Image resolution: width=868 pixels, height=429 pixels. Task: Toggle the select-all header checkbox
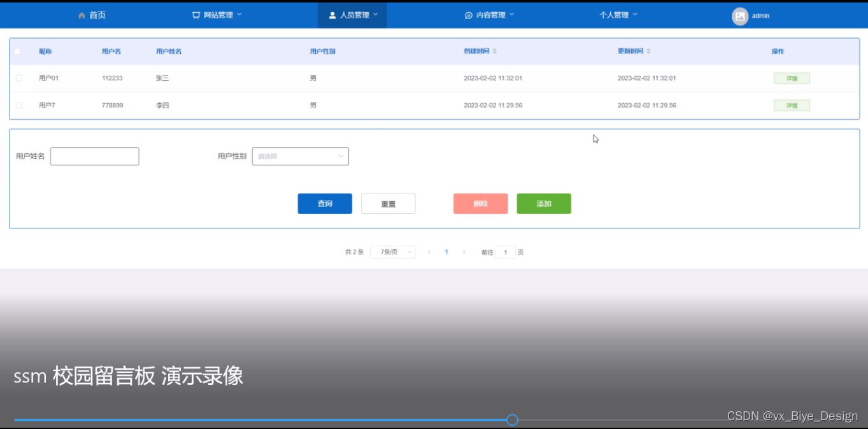[x=17, y=52]
